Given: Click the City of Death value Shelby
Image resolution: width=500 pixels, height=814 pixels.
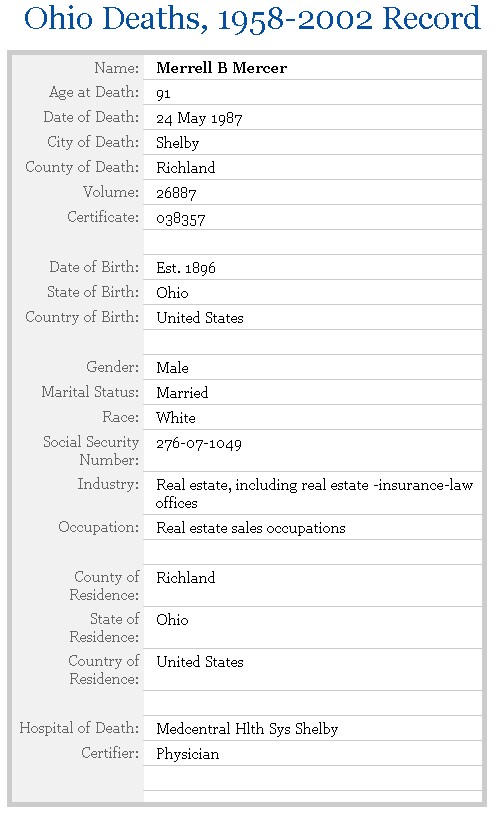Looking at the screenshot, I should pos(178,143).
